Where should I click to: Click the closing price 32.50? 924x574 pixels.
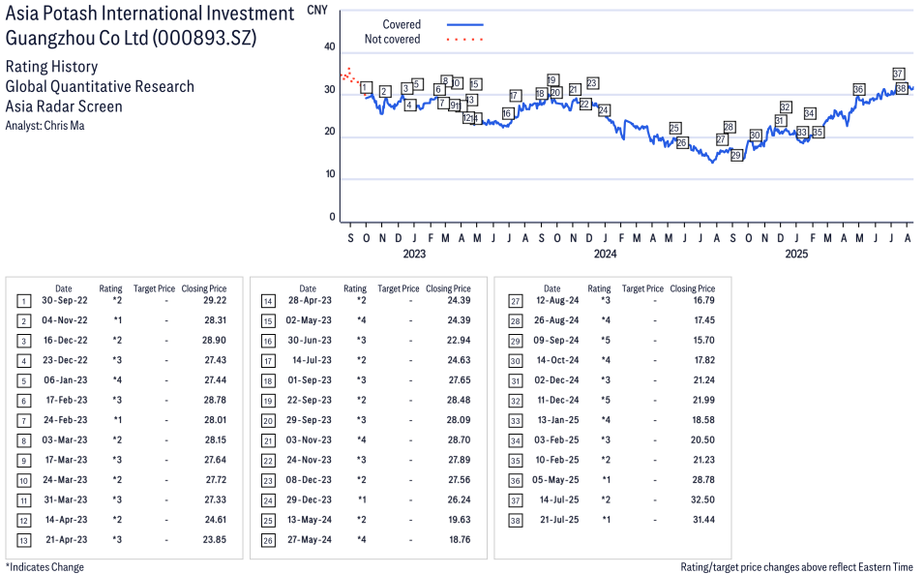tap(703, 499)
